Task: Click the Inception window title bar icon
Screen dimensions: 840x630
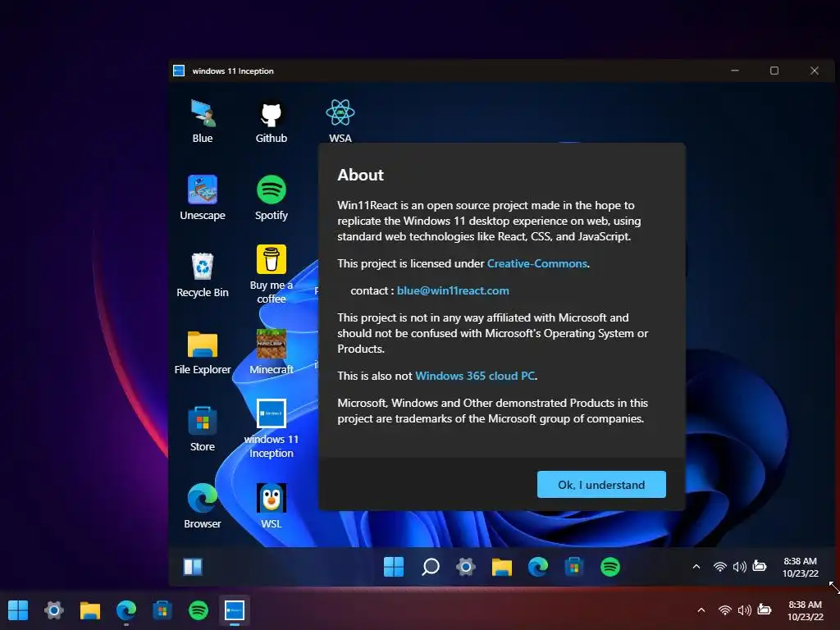Action: [x=179, y=71]
